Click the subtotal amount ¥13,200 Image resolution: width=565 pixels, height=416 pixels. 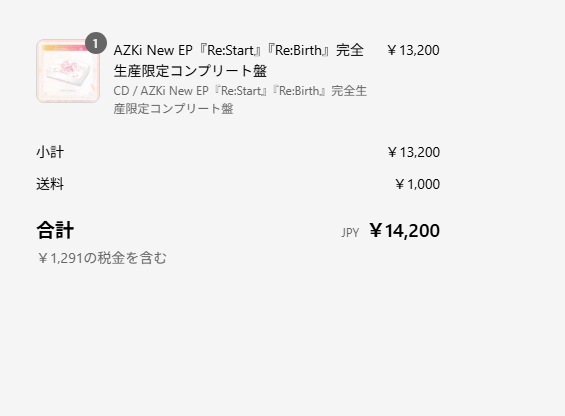click(x=413, y=152)
